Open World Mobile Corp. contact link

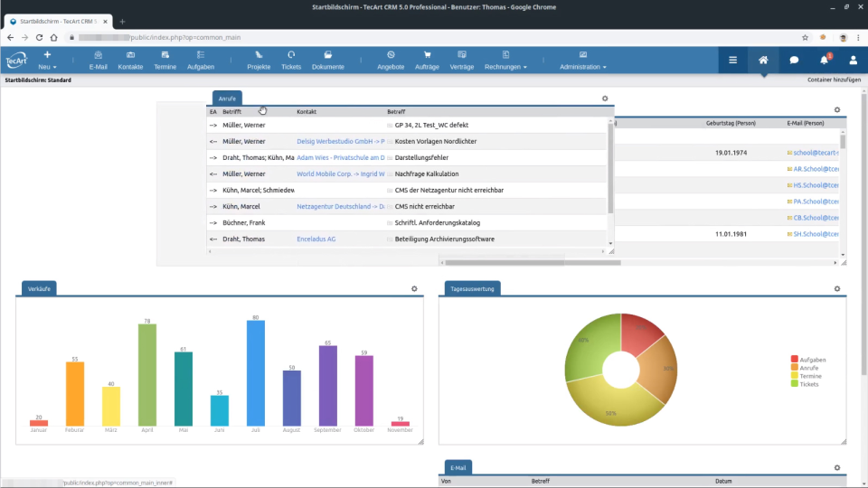(341, 174)
